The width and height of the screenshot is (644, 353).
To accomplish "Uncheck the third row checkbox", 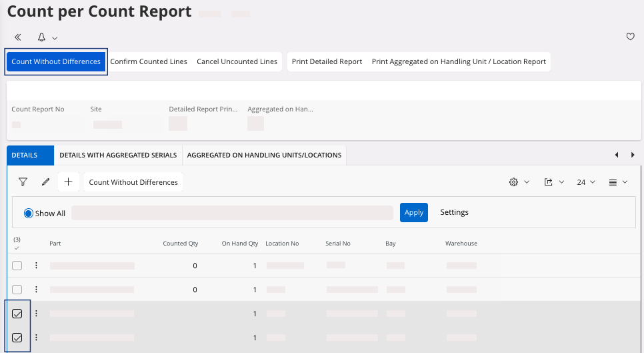I will coord(17,314).
